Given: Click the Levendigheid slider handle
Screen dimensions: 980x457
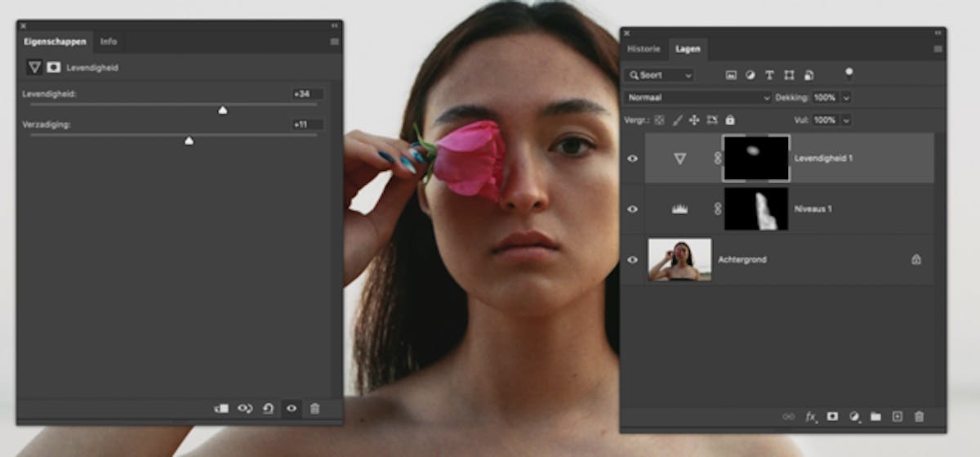Looking at the screenshot, I should point(222,110).
